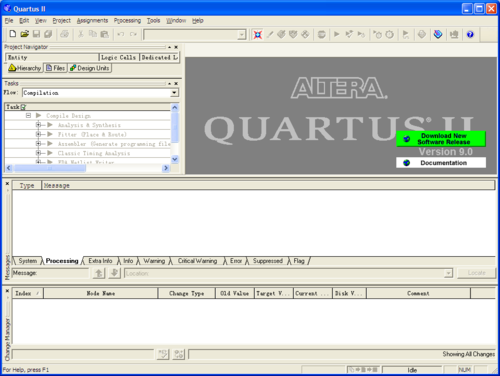Switch to the Design Units tab
This screenshot has height=376, width=500.
click(90, 68)
